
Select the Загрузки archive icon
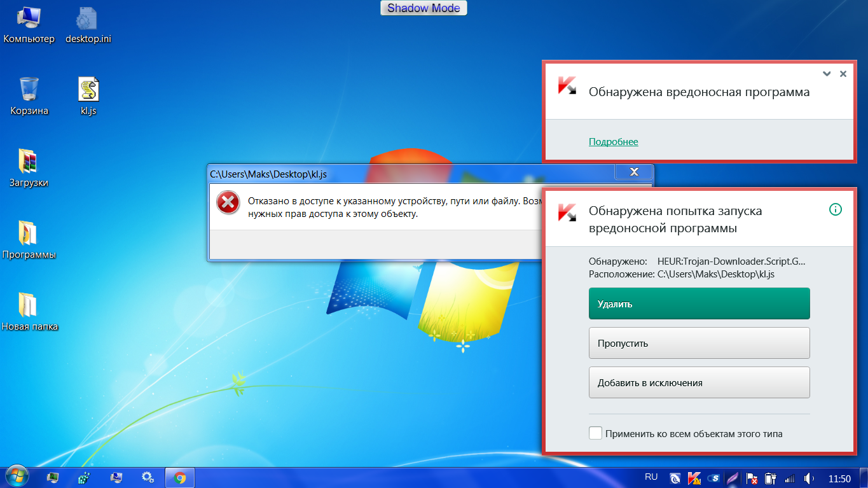pos(29,169)
